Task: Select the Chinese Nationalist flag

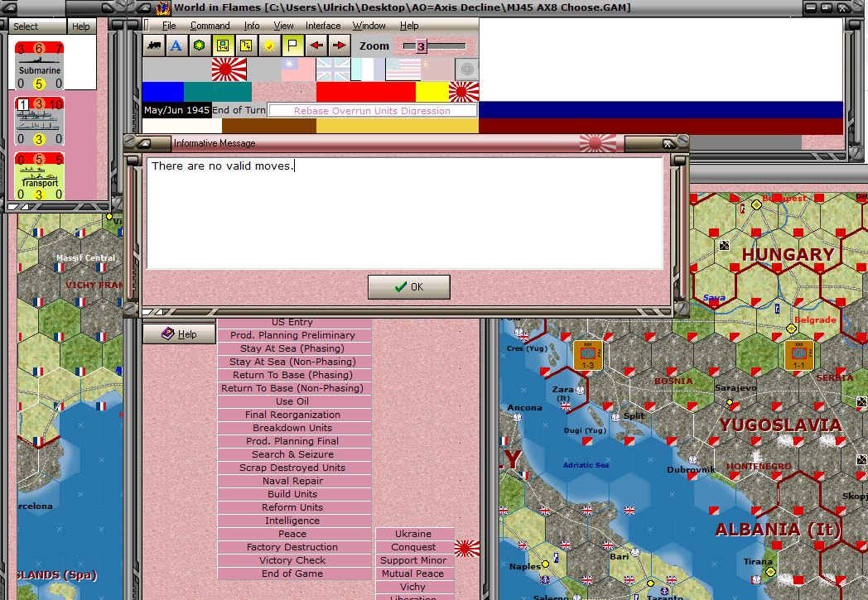Action: [x=298, y=70]
